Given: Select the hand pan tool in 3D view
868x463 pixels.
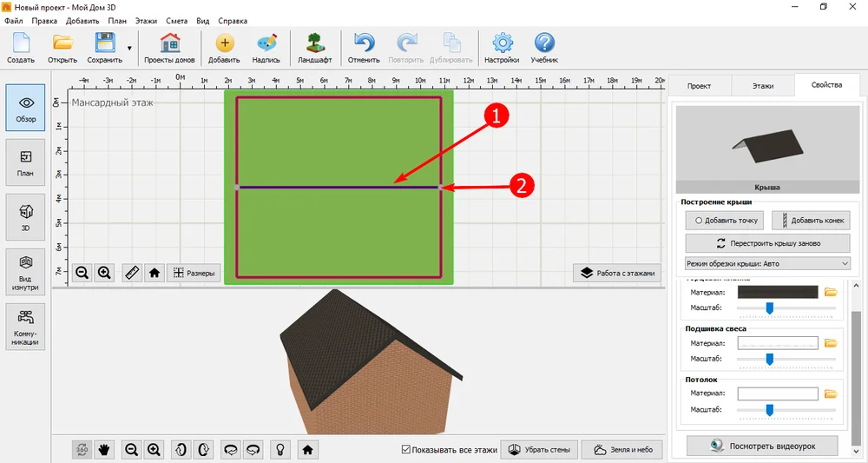Looking at the screenshot, I should [104, 450].
